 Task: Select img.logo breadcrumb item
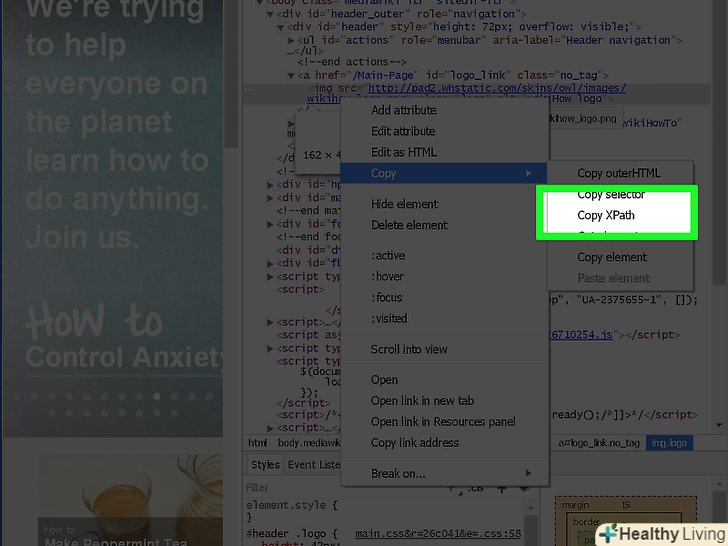[x=669, y=443]
